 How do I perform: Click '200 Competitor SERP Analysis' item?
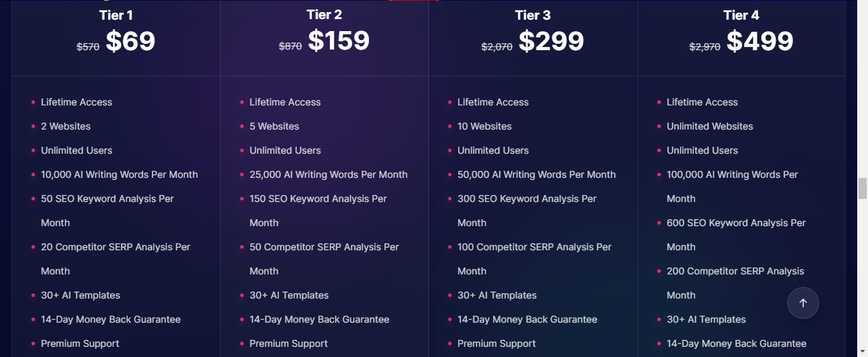735,283
